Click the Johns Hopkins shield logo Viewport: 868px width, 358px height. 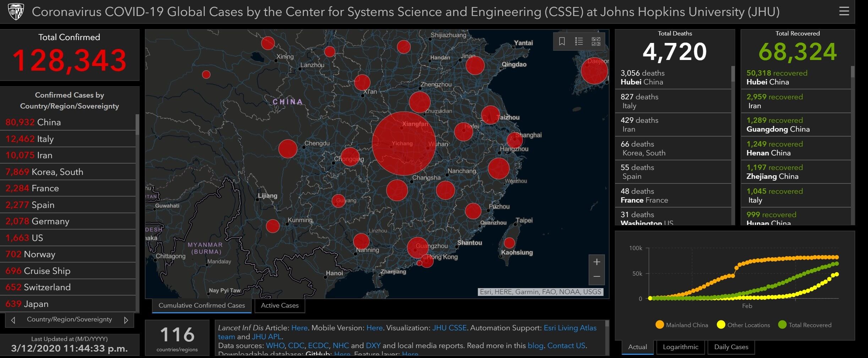click(x=16, y=11)
